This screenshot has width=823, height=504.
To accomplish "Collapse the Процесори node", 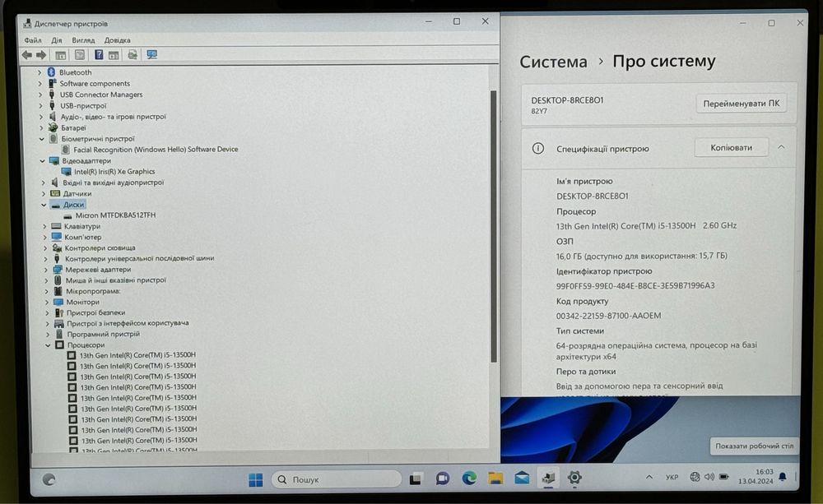I will (x=48, y=345).
